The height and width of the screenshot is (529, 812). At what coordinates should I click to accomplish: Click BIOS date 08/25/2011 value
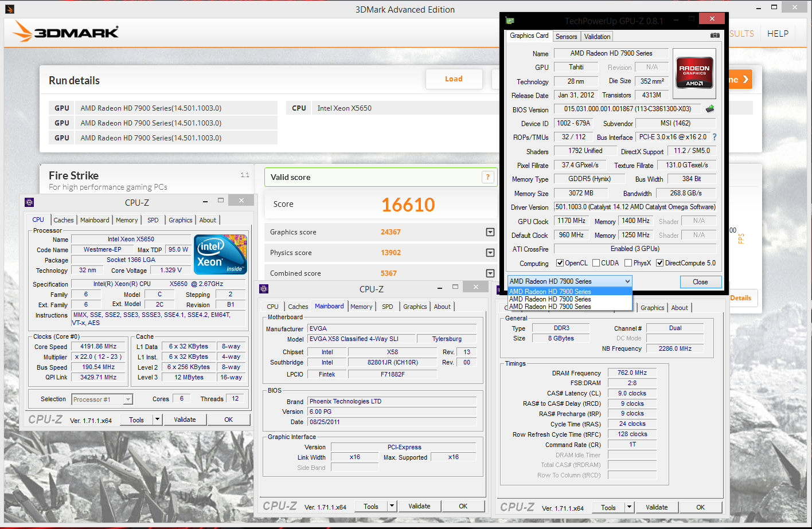pyautogui.click(x=392, y=422)
